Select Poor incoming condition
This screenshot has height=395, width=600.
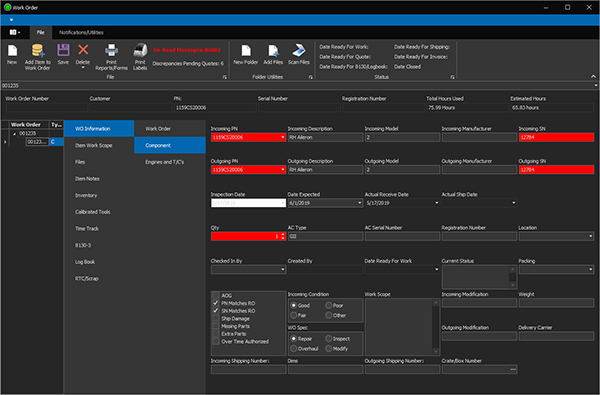328,305
